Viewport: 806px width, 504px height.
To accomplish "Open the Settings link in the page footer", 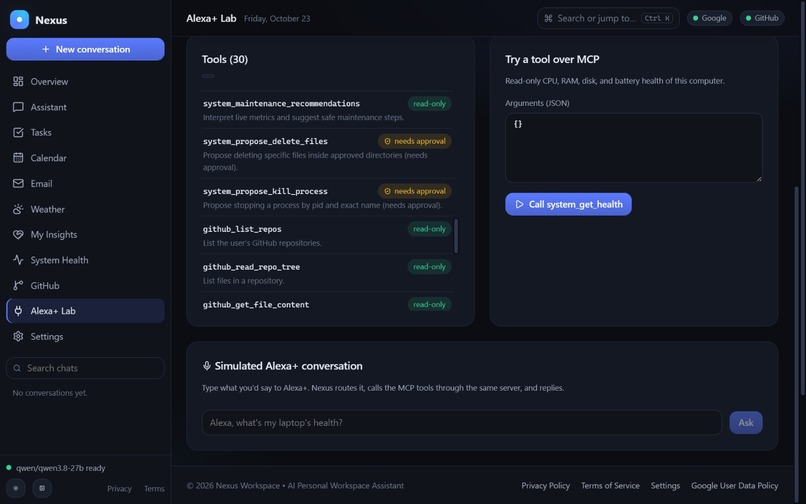I will point(665,485).
